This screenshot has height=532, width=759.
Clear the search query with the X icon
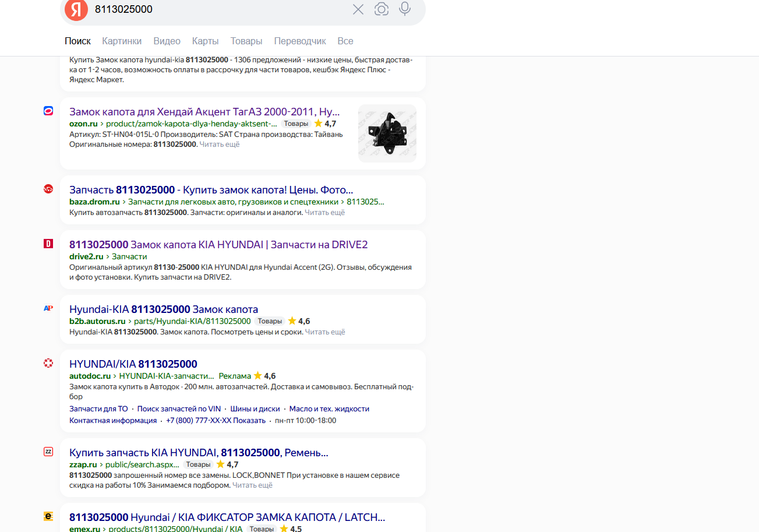(358, 9)
